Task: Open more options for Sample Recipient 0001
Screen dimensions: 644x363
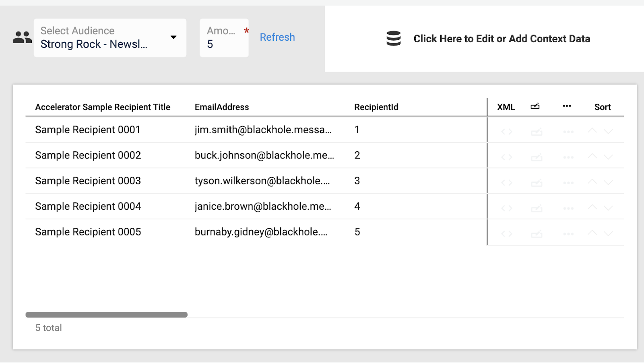Action: 568,132
